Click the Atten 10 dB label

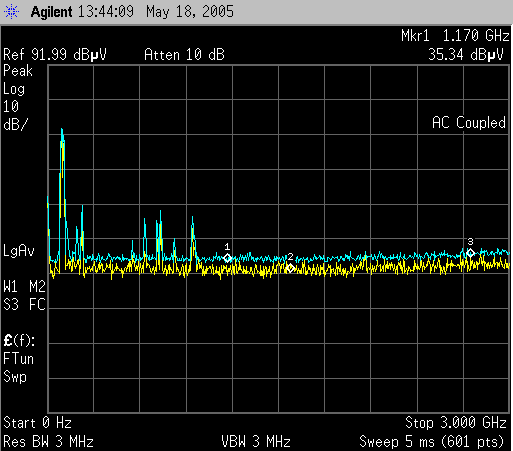pos(184,55)
